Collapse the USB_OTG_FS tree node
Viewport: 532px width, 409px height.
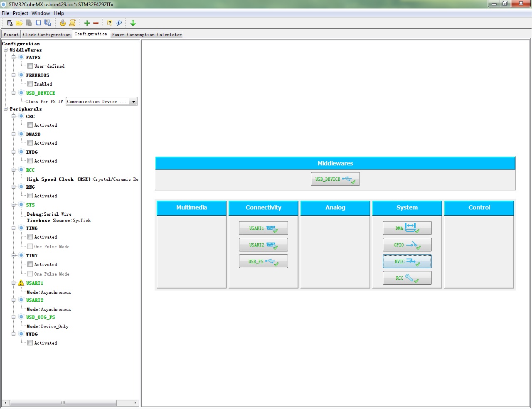pos(13,317)
